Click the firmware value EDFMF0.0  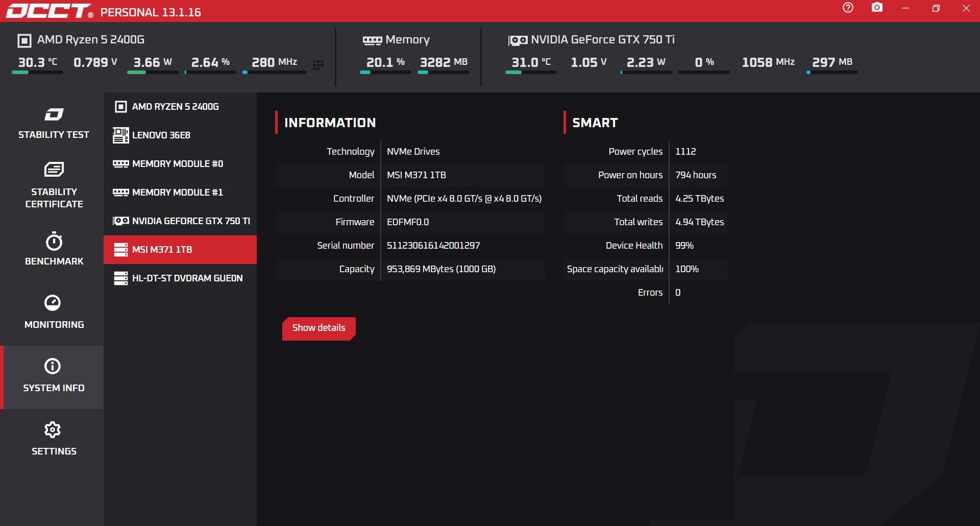(x=408, y=222)
